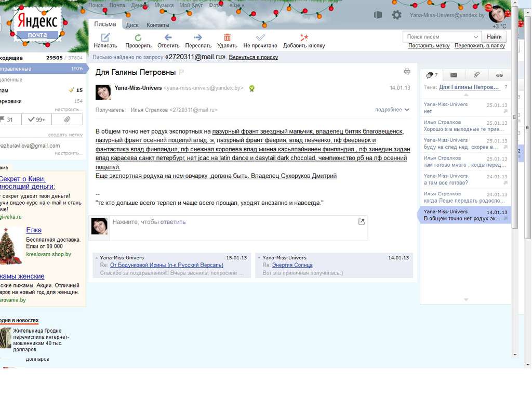
Task: Open Музыка in top navigation
Action: coord(164,5)
